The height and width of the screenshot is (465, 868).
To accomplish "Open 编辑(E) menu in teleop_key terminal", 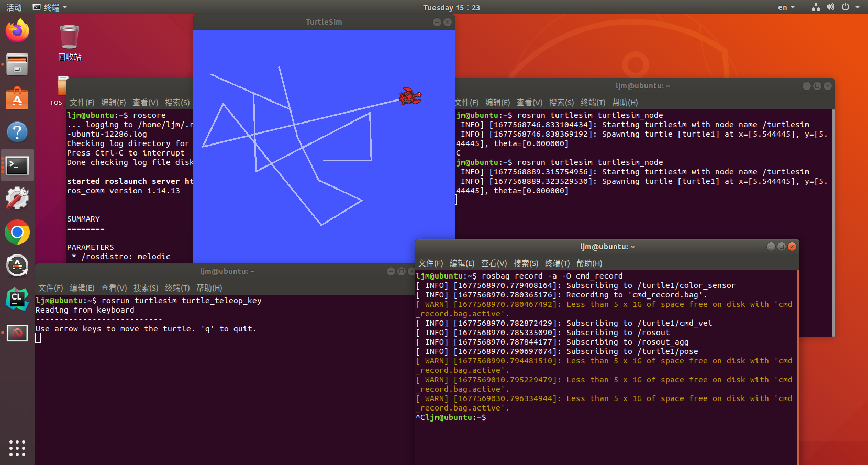I will pyautogui.click(x=82, y=288).
